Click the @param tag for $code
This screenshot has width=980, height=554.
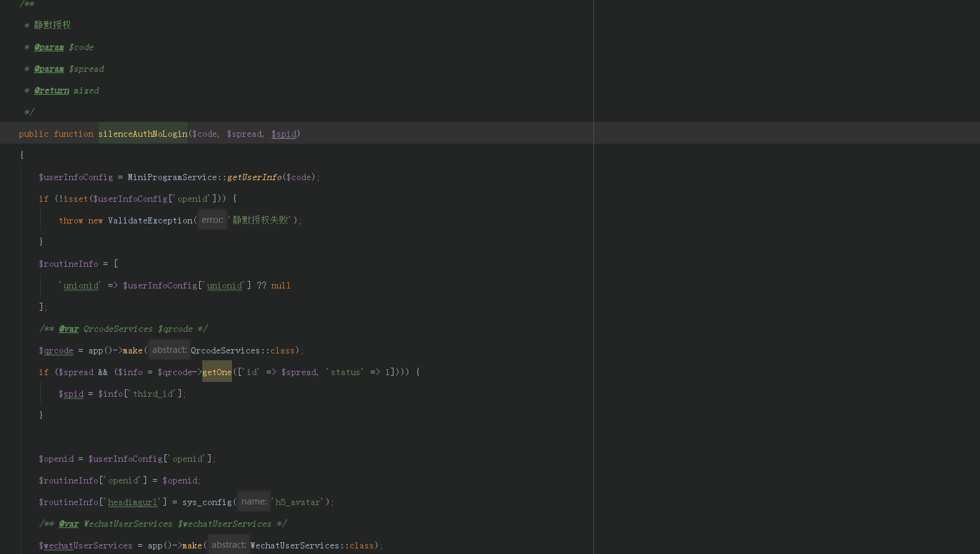[x=49, y=47]
